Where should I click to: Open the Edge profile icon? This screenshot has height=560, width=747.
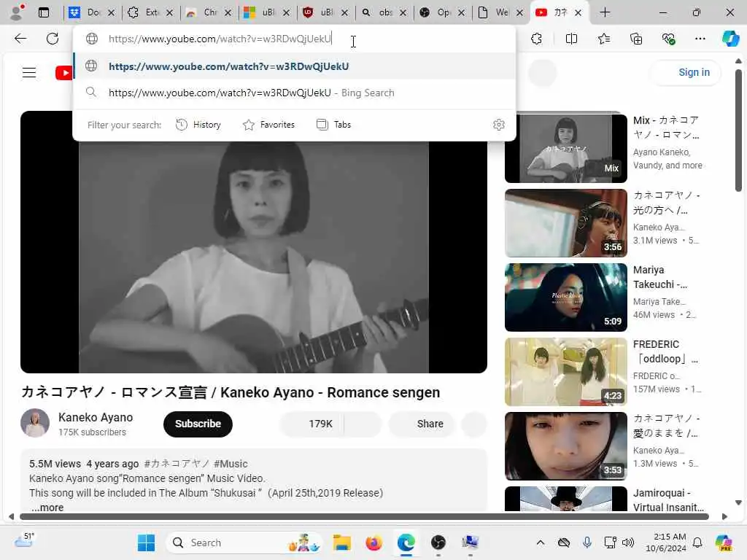(18, 12)
